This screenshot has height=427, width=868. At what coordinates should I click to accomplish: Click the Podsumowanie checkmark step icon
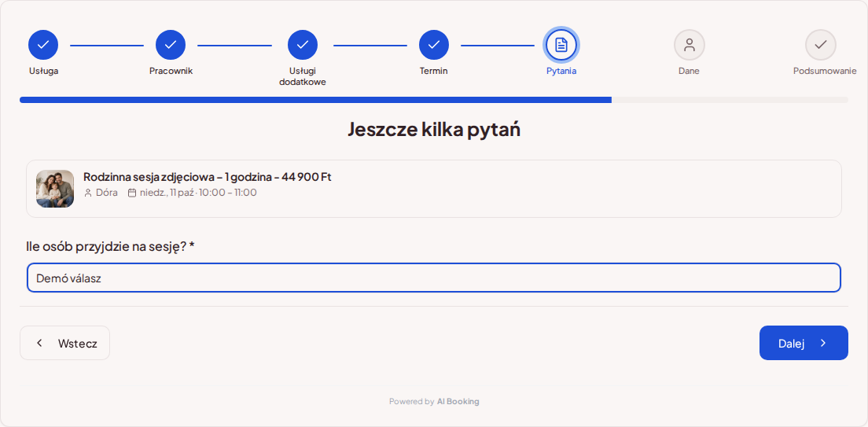pos(820,45)
